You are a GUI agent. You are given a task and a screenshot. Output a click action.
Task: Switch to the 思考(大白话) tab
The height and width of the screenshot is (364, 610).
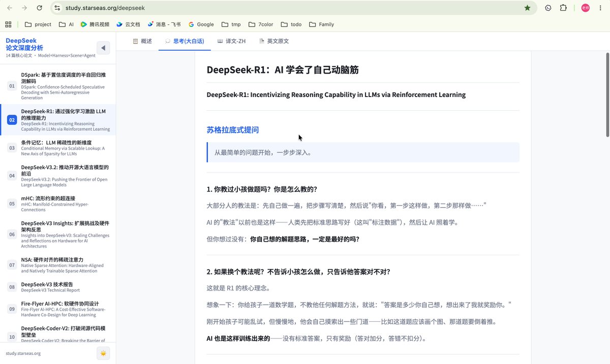click(x=185, y=41)
